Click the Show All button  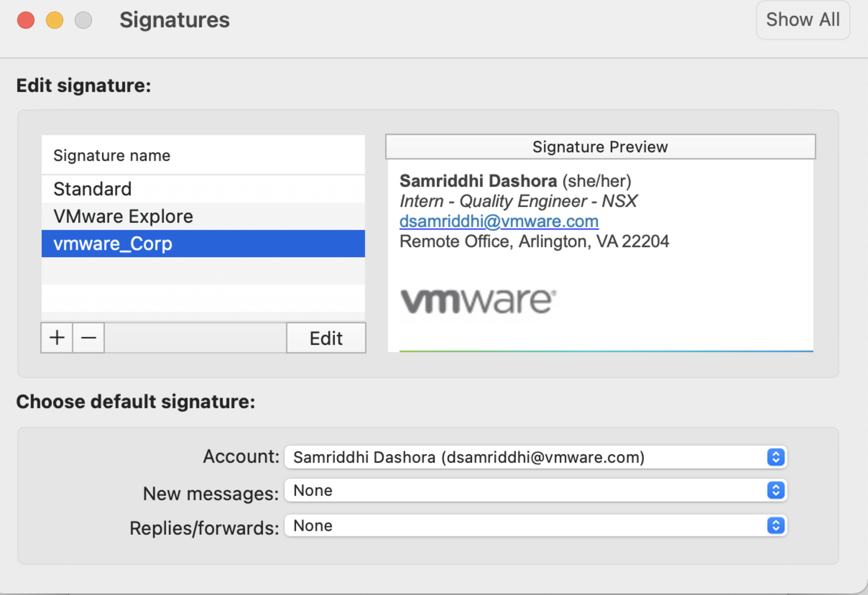click(802, 20)
